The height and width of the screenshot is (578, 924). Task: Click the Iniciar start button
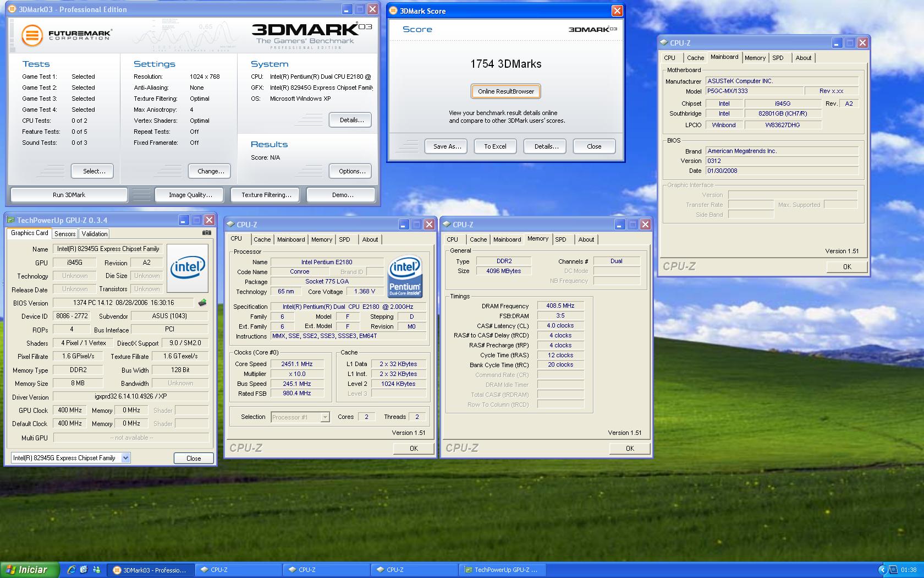[30, 570]
